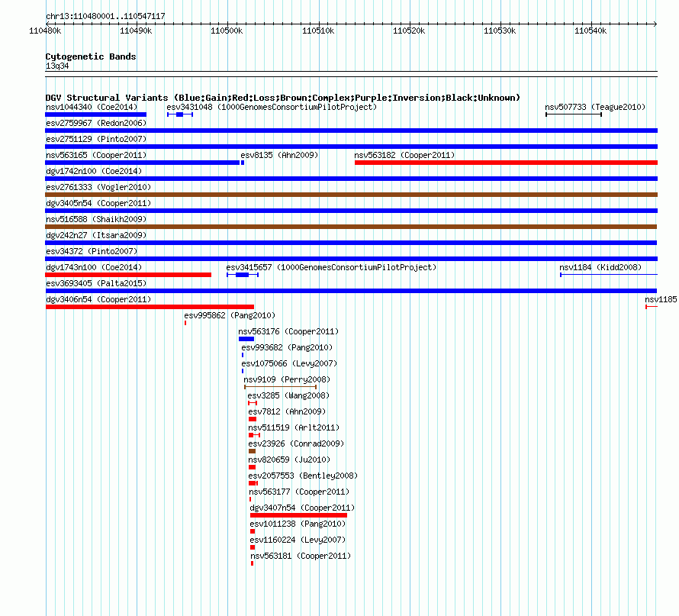Open dgv3407n54 (Cooper2011) variant
Viewport: 679px width, 616px height.
tap(302, 508)
